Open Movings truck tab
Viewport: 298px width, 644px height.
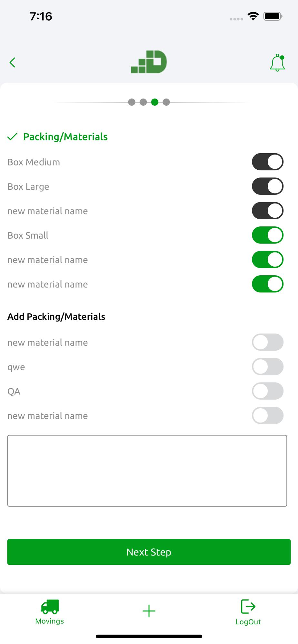point(50,612)
